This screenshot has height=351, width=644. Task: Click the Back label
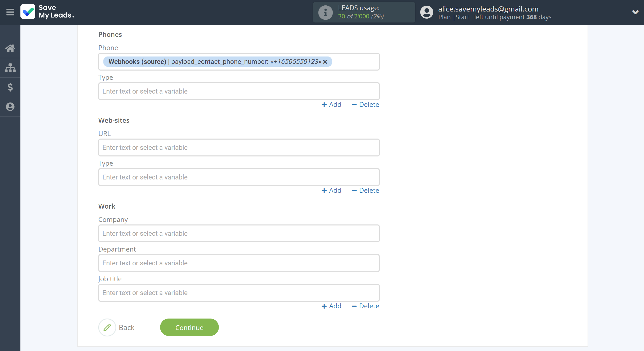click(x=126, y=327)
